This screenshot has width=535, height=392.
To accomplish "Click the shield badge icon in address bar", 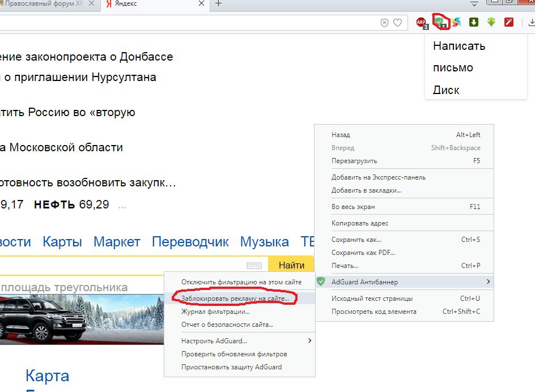I will tap(384, 23).
